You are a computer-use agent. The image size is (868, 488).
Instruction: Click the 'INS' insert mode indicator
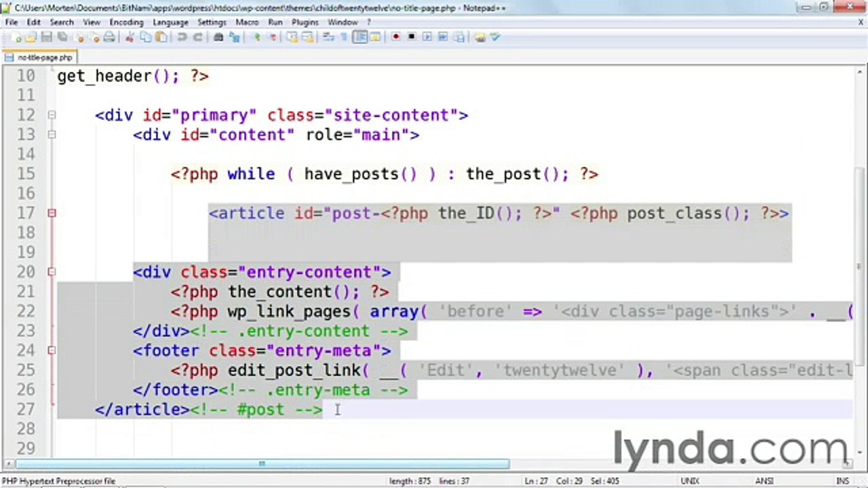[x=842, y=481]
